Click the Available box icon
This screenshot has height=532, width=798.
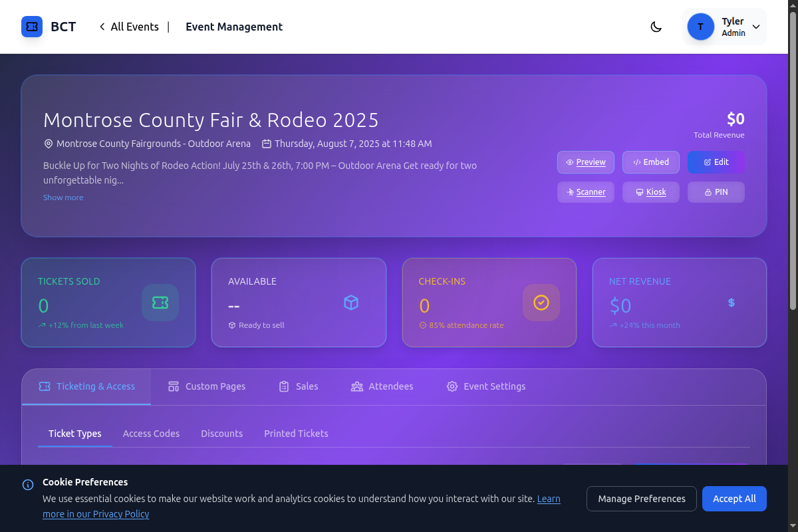coord(351,303)
